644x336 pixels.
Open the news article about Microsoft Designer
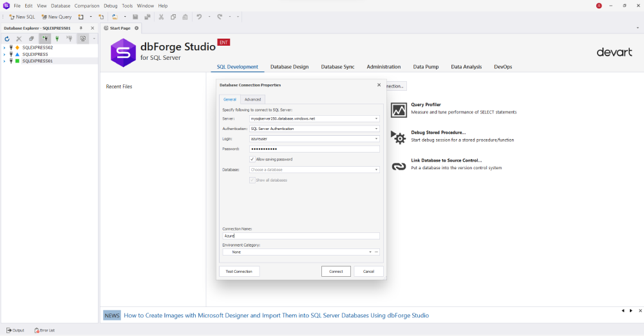[276, 315]
